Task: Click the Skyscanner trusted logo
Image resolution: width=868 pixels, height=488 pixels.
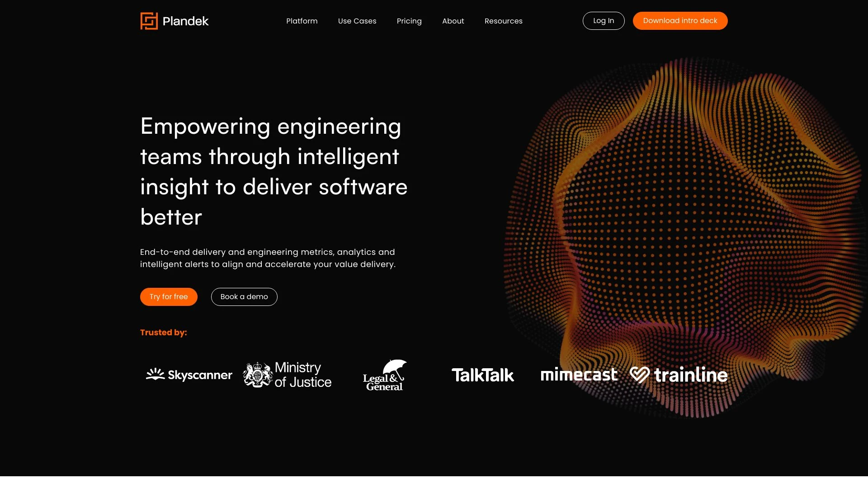Action: [x=189, y=374]
